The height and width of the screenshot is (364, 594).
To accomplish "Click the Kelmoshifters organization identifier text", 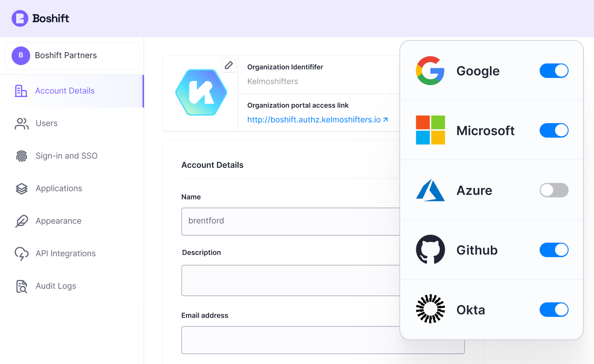I will [x=273, y=82].
